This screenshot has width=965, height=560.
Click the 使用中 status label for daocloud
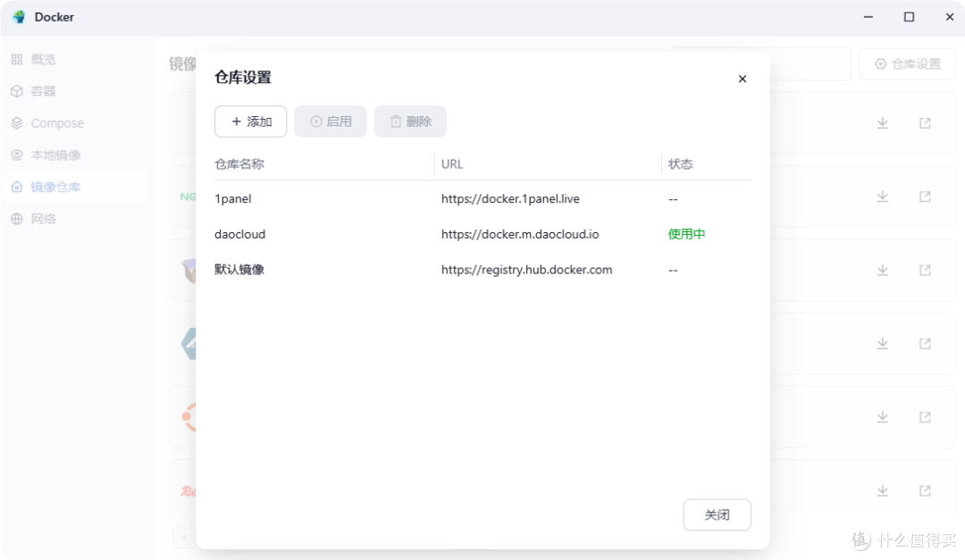point(685,234)
